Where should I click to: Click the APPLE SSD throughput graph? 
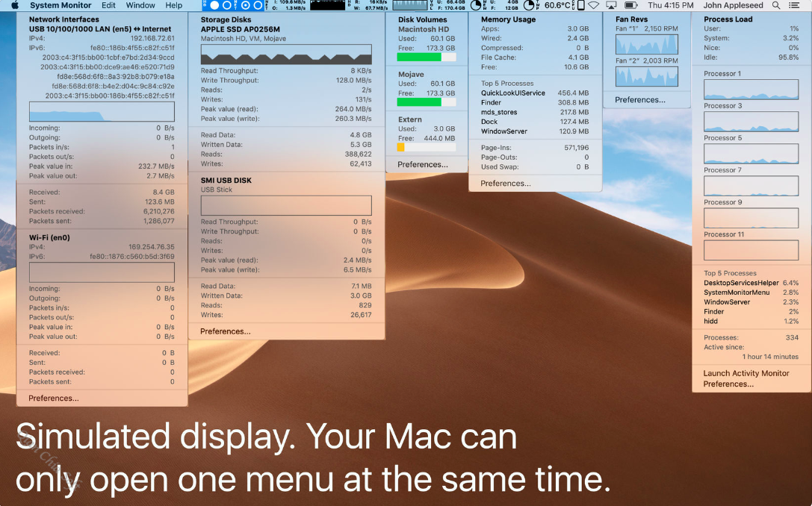click(286, 54)
